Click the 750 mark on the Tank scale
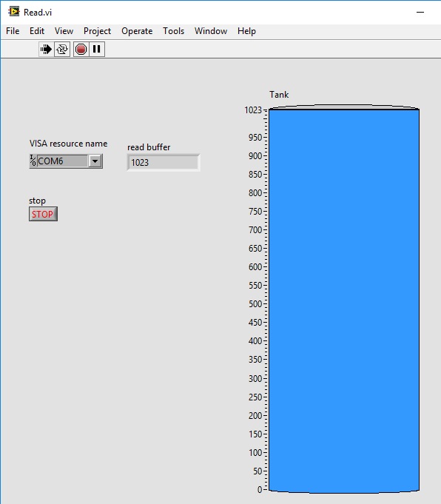This screenshot has width=441, height=504. click(x=255, y=212)
